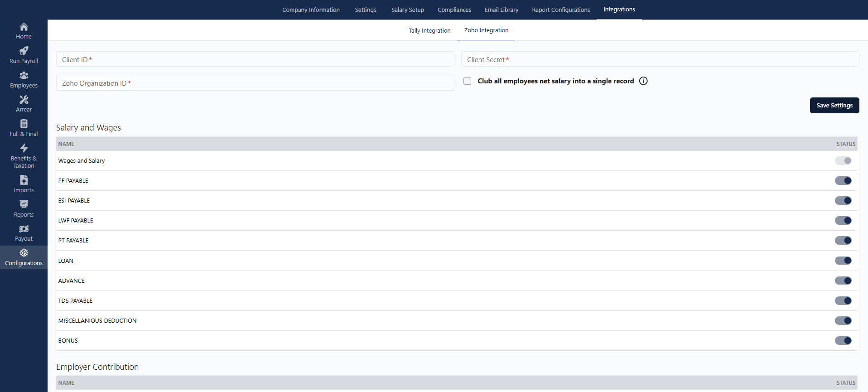Click the Wages and Salary row name
The width and height of the screenshot is (868, 392).
click(x=82, y=161)
